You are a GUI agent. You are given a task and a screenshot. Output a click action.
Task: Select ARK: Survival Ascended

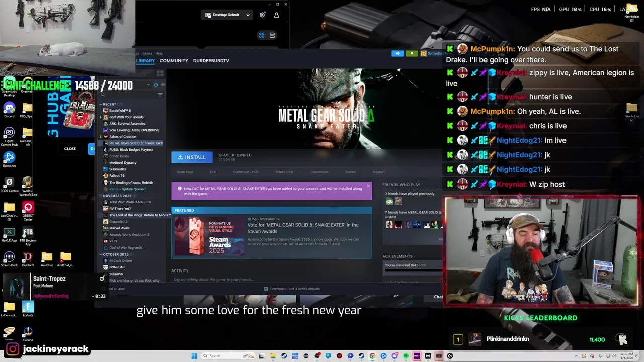[x=127, y=124]
